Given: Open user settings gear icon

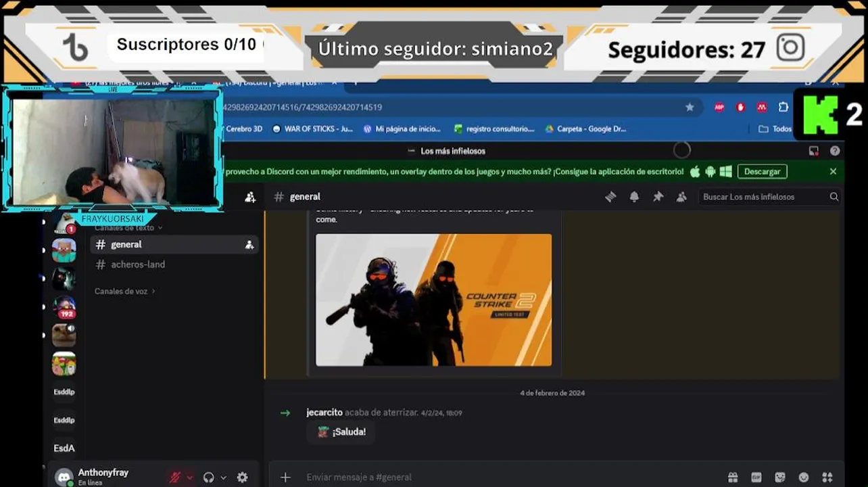Looking at the screenshot, I should [x=242, y=478].
